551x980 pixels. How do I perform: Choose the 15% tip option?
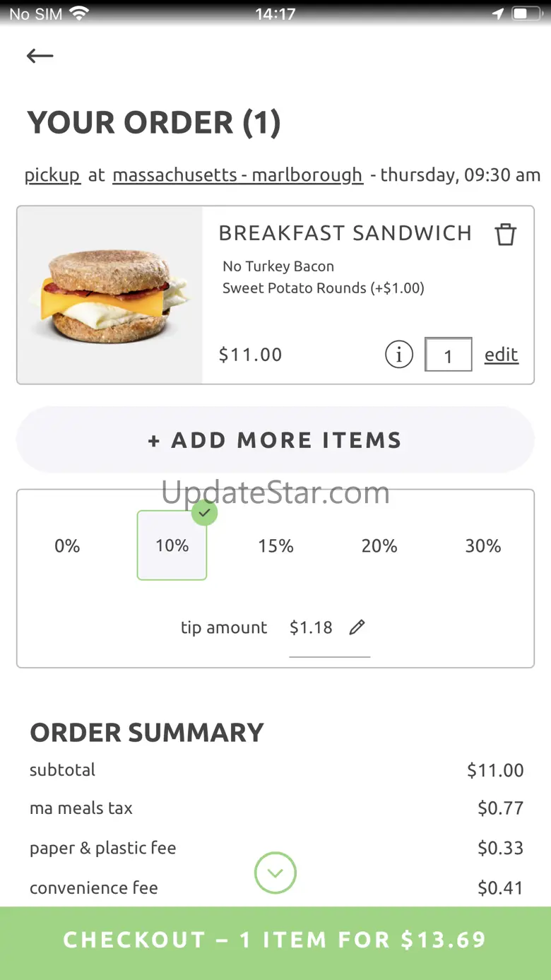(275, 545)
